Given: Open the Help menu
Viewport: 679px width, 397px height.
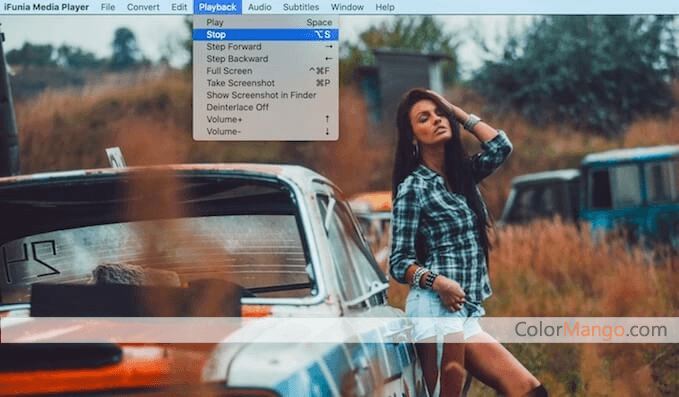Looking at the screenshot, I should click(x=385, y=7).
